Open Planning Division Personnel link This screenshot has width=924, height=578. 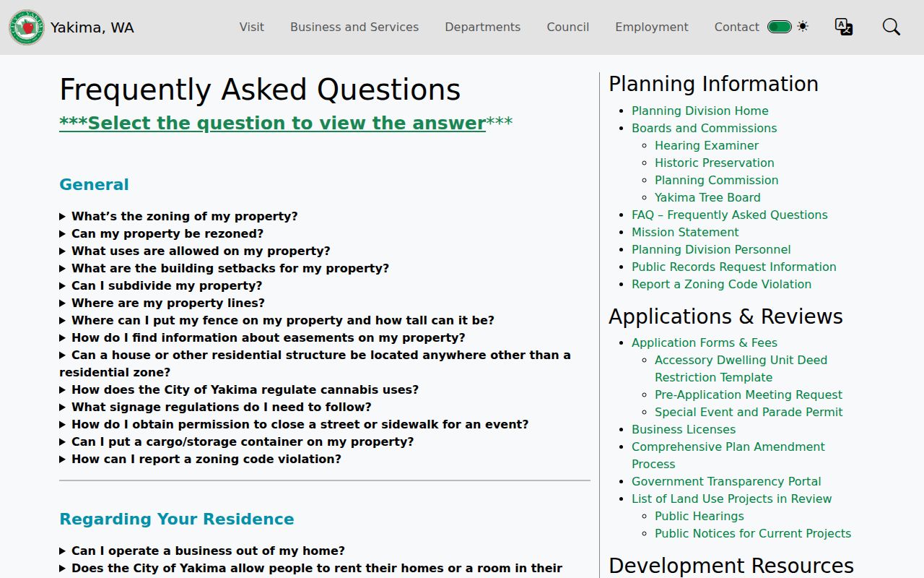(x=711, y=249)
